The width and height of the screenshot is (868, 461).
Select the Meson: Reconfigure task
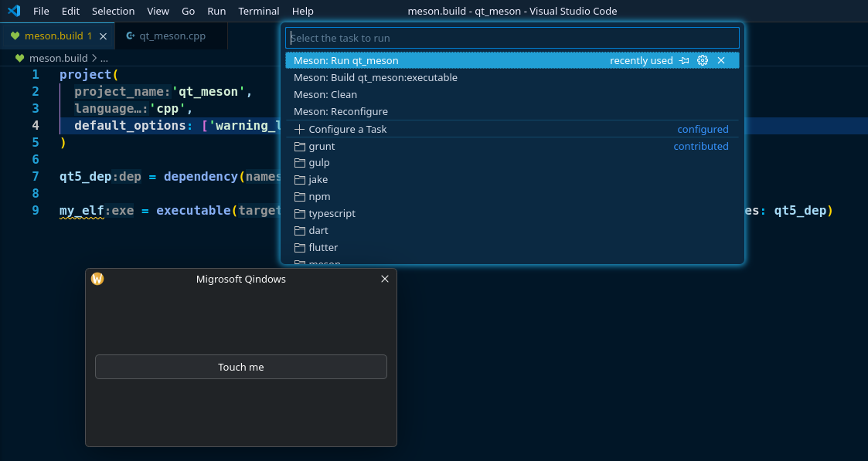point(512,112)
